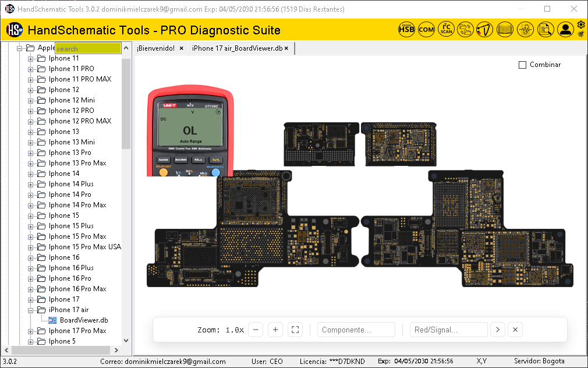The width and height of the screenshot is (588, 368).
Task: Fit board to screen icon
Action: pos(296,330)
